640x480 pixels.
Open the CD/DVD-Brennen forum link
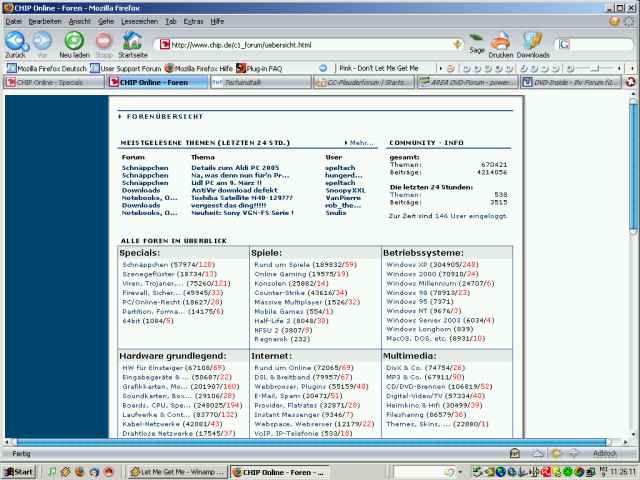pos(416,386)
